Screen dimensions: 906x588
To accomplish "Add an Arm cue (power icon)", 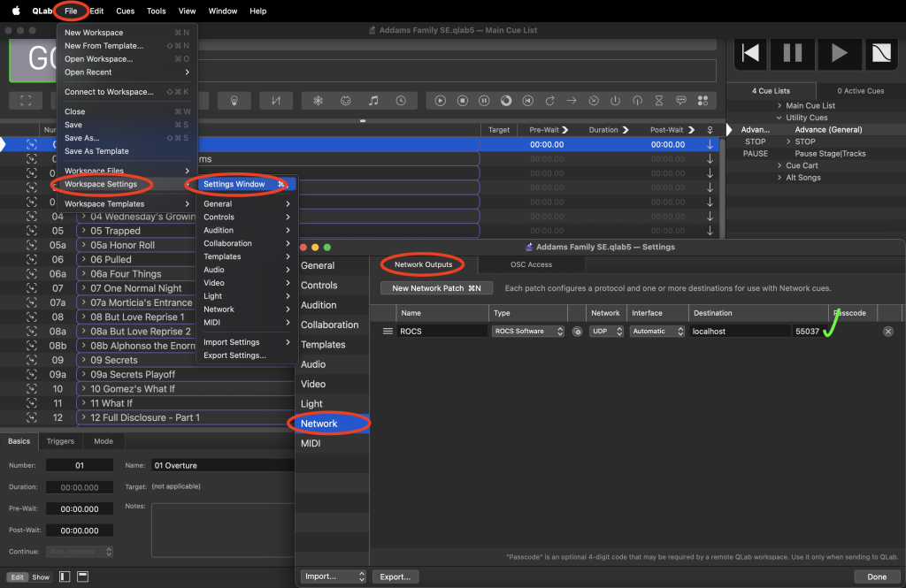I will [x=616, y=101].
